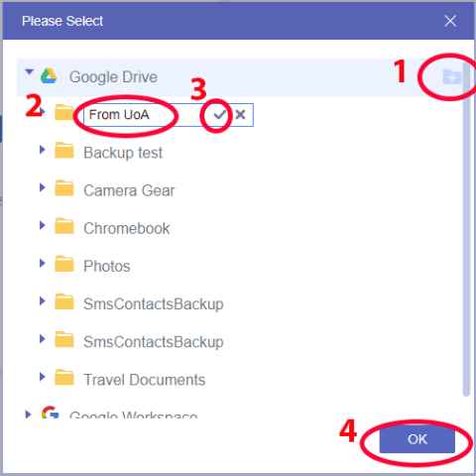Click the Backup test folder icon
Viewport: 476px width, 476px height.
click(64, 151)
